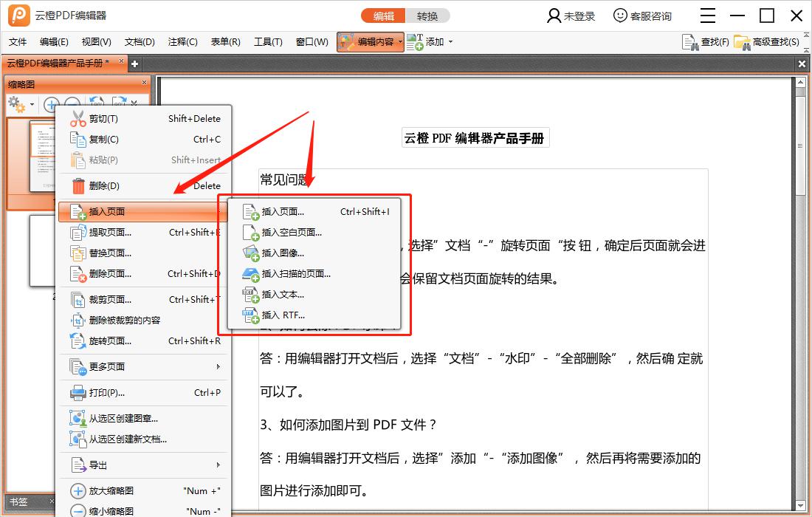812x517 pixels.
Task: Open the hamburger main menu icon
Action: pos(706,15)
